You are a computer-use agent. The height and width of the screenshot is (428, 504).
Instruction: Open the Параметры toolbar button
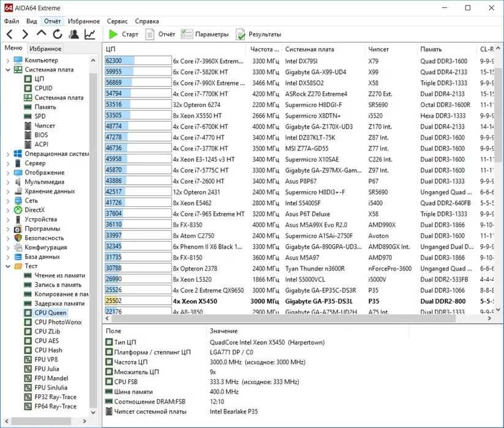(x=205, y=34)
